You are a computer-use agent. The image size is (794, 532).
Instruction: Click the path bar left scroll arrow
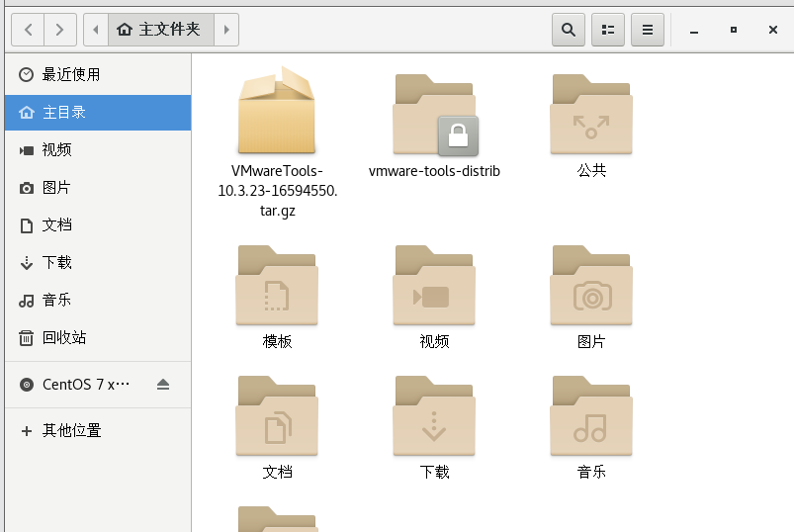96,30
